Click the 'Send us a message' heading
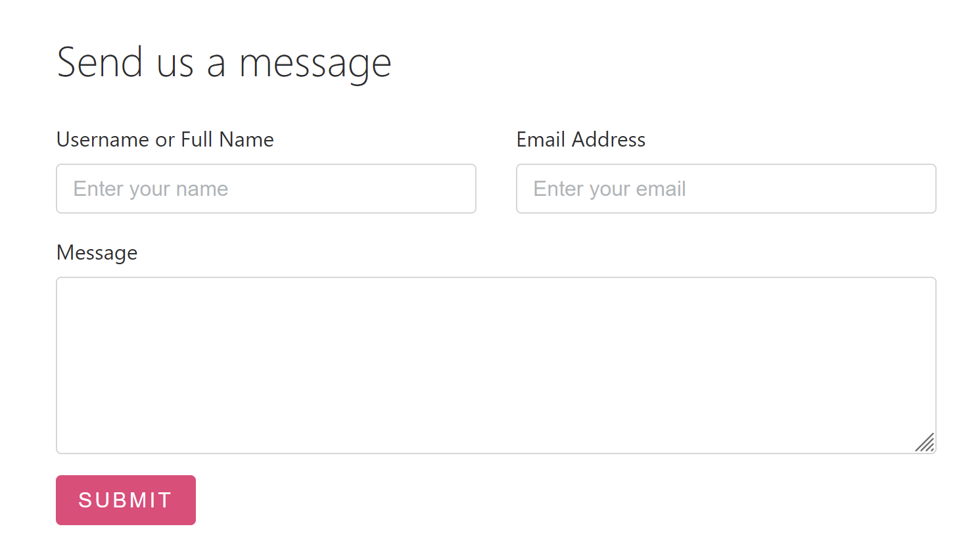Screen dimensions: 980x560 point(224,62)
